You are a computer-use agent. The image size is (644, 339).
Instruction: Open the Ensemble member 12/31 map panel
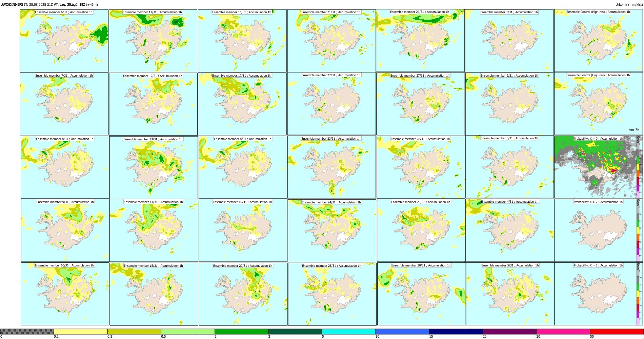(153, 104)
